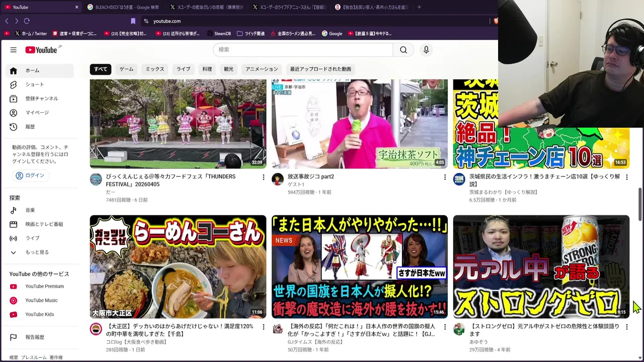Image resolution: width=644 pixels, height=362 pixels.
Task: Open ホーム / Twitter bookmark
Action: coord(31,34)
